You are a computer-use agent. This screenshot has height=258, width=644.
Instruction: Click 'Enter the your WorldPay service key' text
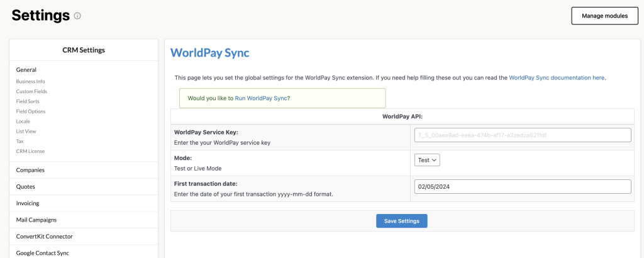pyautogui.click(x=222, y=143)
